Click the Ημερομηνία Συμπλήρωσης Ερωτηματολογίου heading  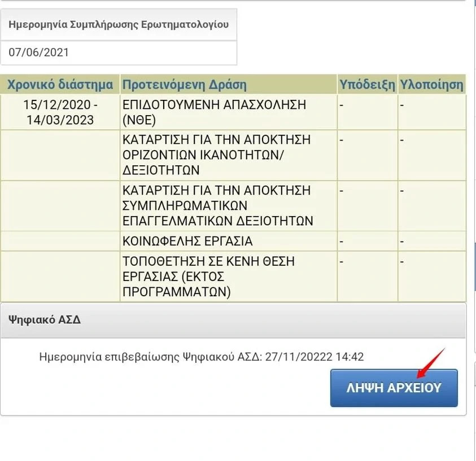coord(119,24)
